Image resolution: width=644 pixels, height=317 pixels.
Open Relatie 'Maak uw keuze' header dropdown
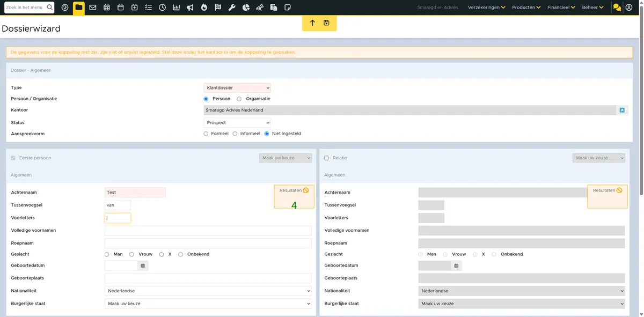click(x=599, y=158)
